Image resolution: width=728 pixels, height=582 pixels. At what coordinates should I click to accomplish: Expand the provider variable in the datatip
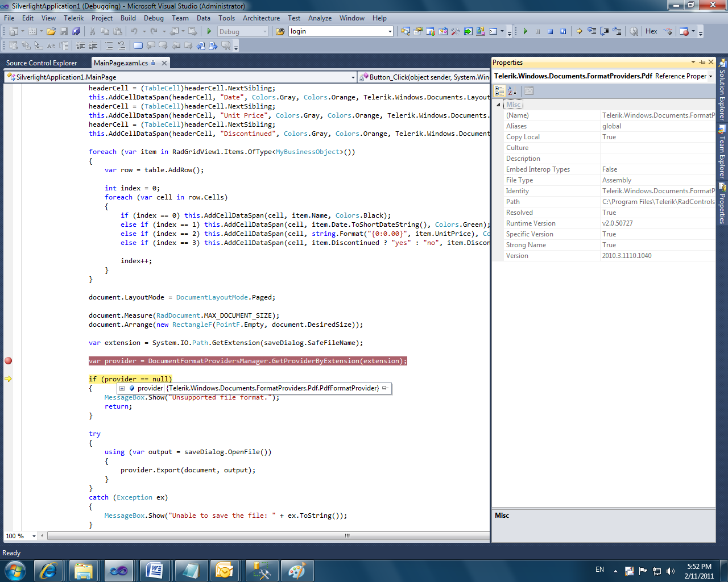tap(122, 389)
